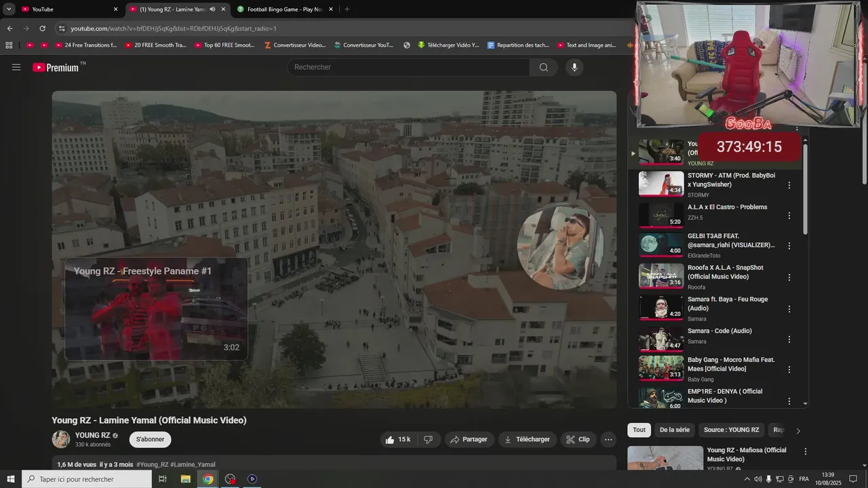Screen dimensions: 868x488
Task: Open YOUNG RZ channel avatar
Action: coord(61,439)
